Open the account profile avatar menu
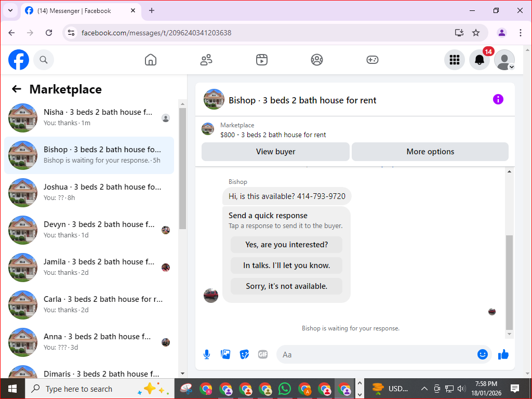Screen dimensions: 532x399 click(x=504, y=60)
